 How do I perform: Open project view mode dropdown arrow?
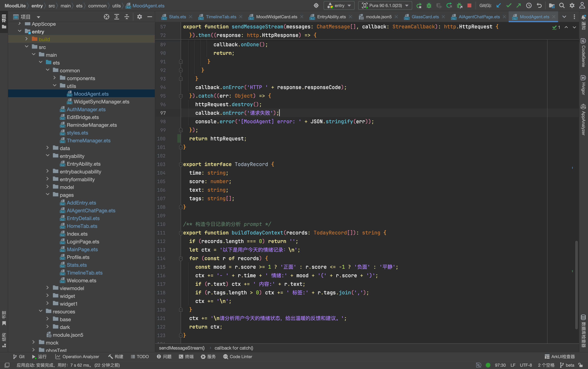point(38,17)
